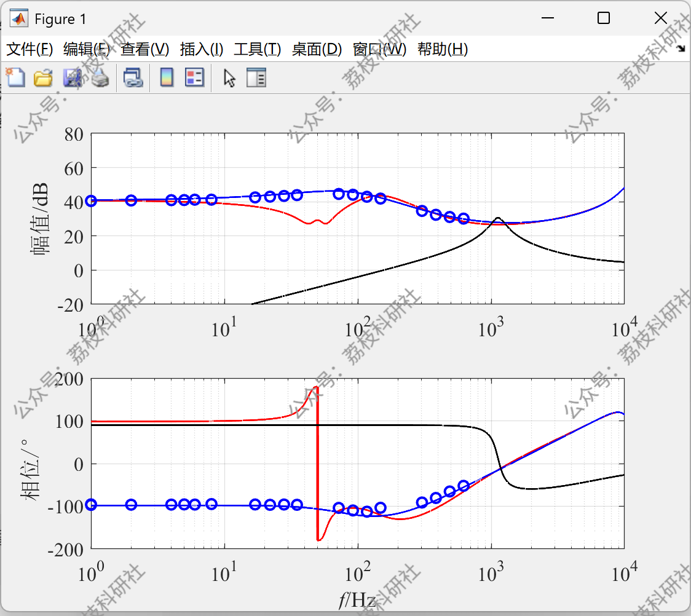
Task: Click the New Figure icon
Action: 15,77
